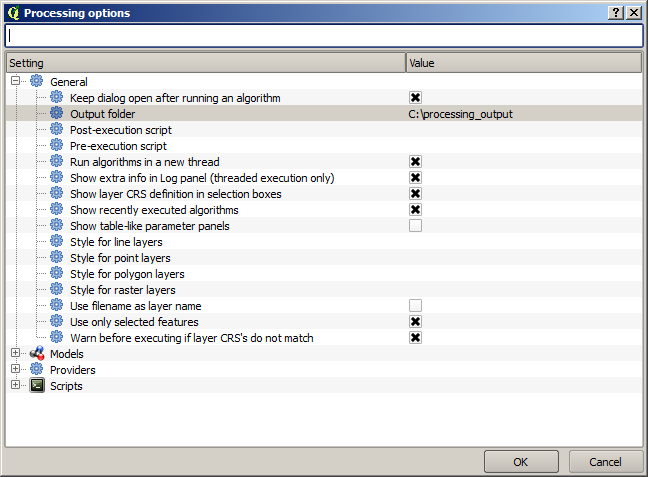
Task: Click the Providers gear icon
Action: point(37,370)
